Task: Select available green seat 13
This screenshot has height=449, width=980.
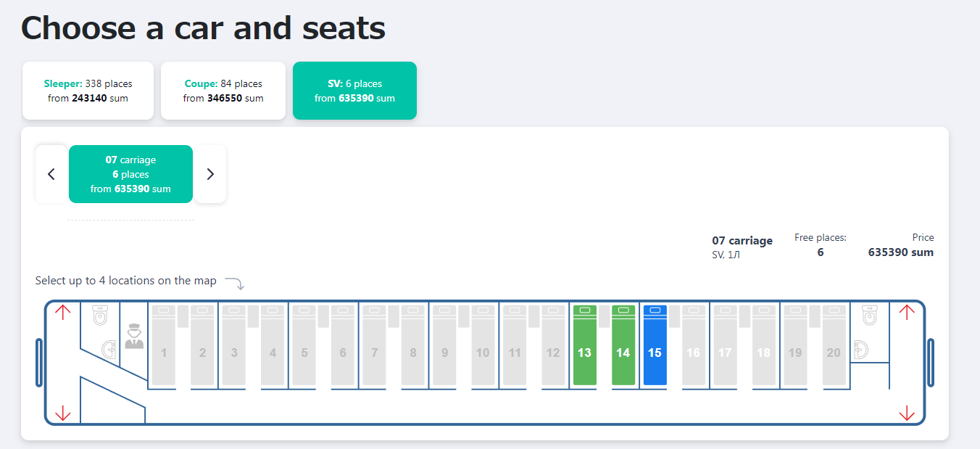Action: click(x=584, y=345)
